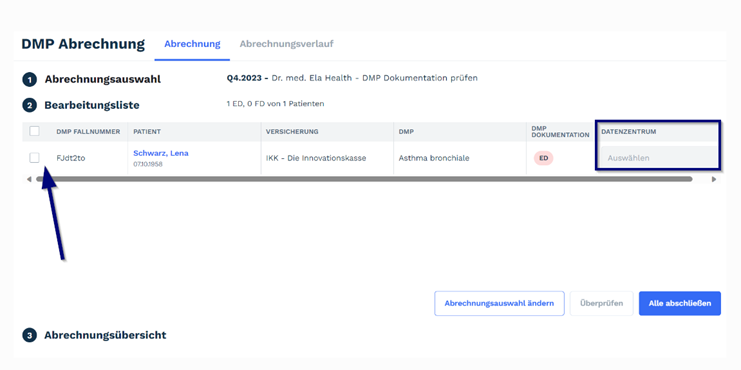Click Alle abschließen button

[x=680, y=303]
